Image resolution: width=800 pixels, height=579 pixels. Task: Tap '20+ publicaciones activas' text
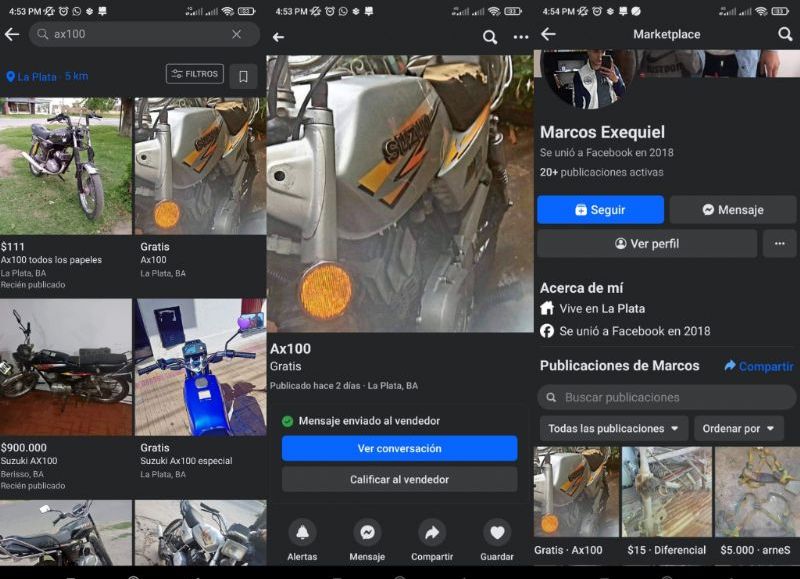[x=602, y=172]
